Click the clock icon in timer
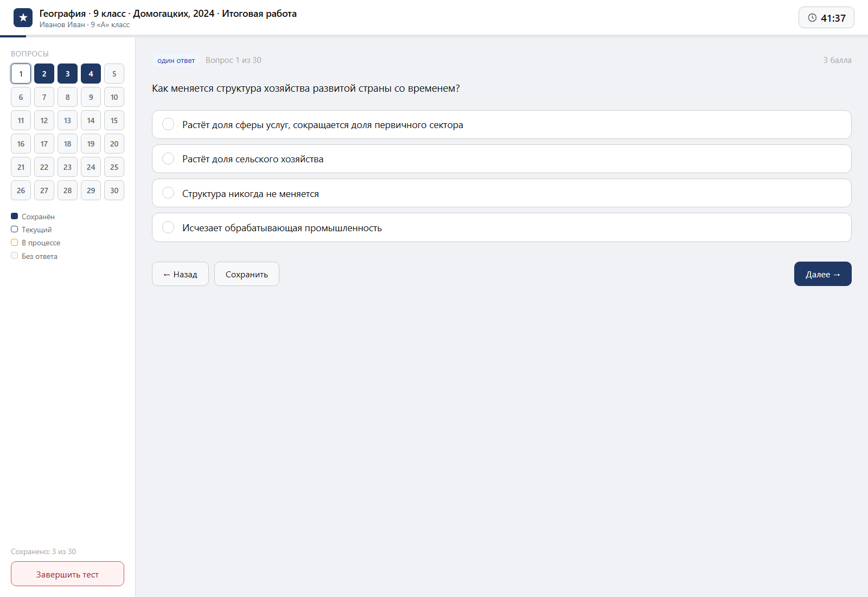868x597 pixels. [x=812, y=18]
